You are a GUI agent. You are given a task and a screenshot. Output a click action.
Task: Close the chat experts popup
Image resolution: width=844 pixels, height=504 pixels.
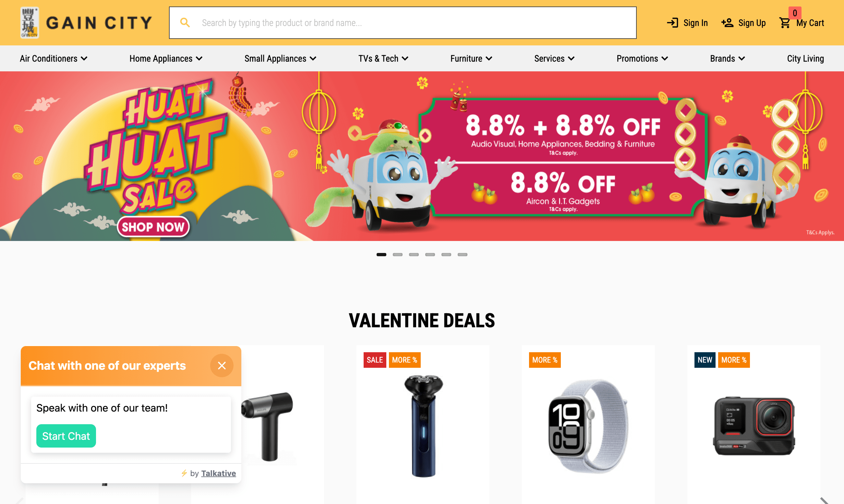click(222, 366)
